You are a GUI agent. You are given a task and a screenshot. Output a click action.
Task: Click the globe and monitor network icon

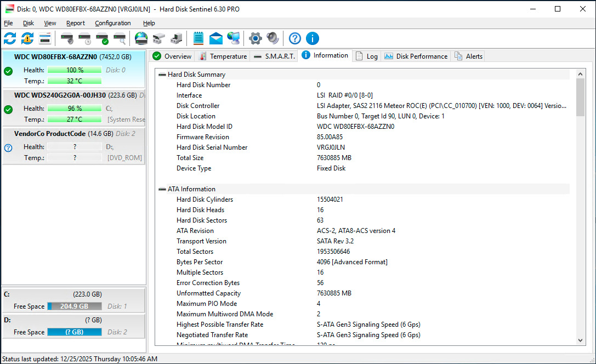[234, 38]
